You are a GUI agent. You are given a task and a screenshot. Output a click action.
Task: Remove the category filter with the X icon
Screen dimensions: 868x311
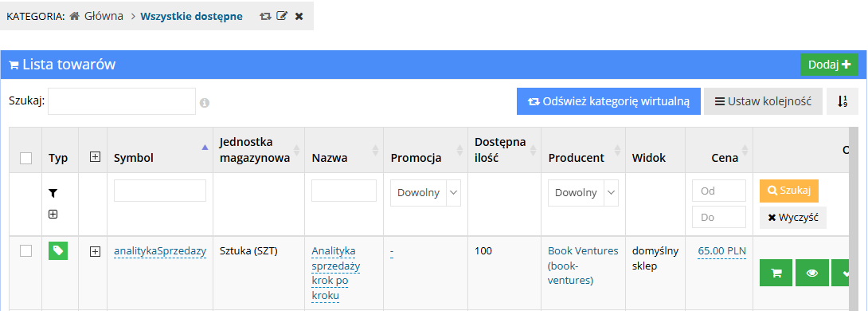299,16
